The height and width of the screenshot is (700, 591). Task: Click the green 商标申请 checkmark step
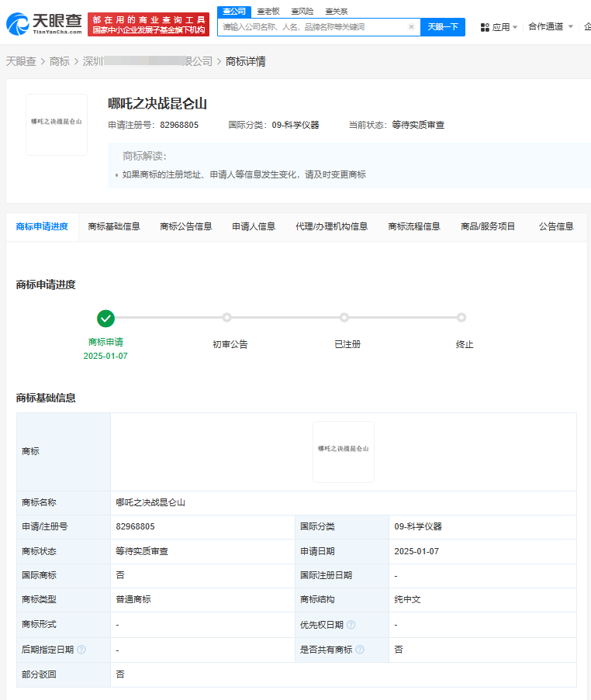(x=106, y=318)
